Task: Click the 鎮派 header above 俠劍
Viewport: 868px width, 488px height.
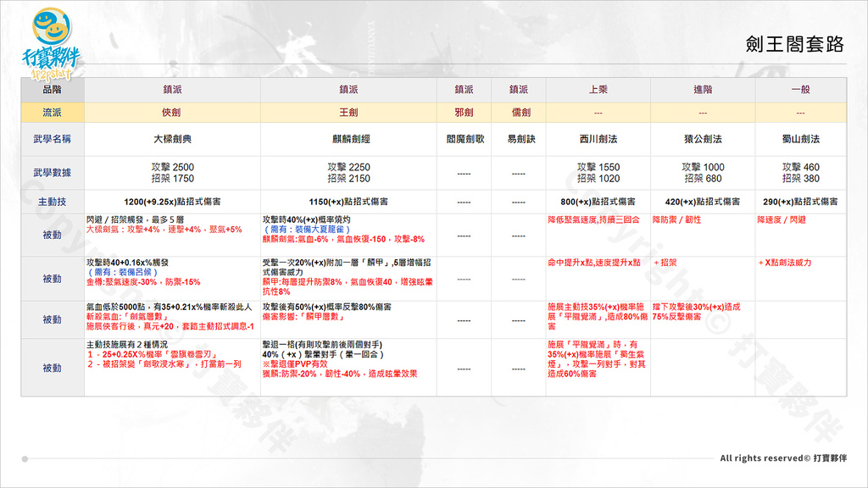Action: click(172, 90)
